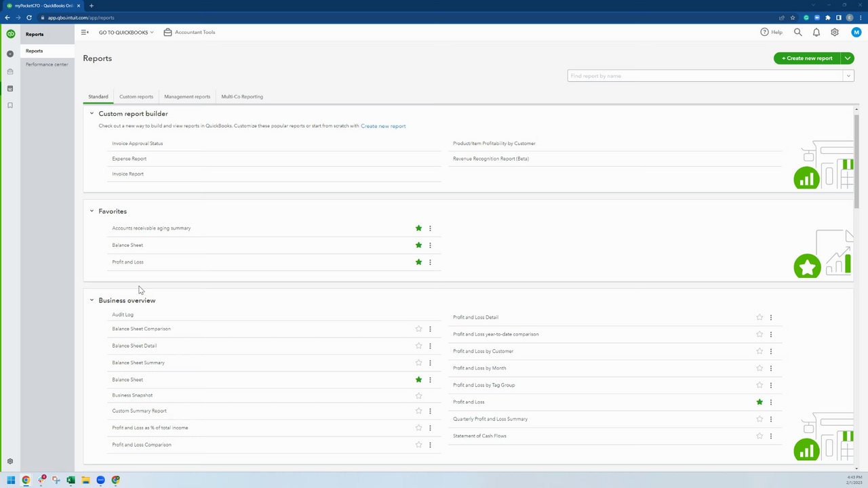
Task: Open the Audit Log report
Action: (123, 314)
